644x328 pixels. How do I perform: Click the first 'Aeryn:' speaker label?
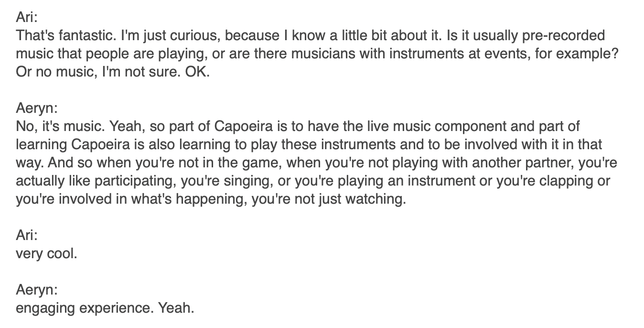[x=36, y=108]
